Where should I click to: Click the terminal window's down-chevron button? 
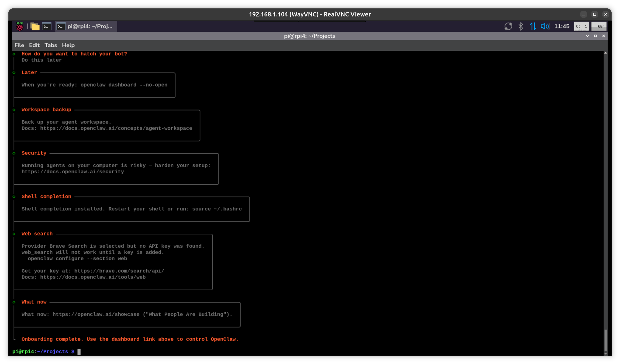[x=587, y=36]
